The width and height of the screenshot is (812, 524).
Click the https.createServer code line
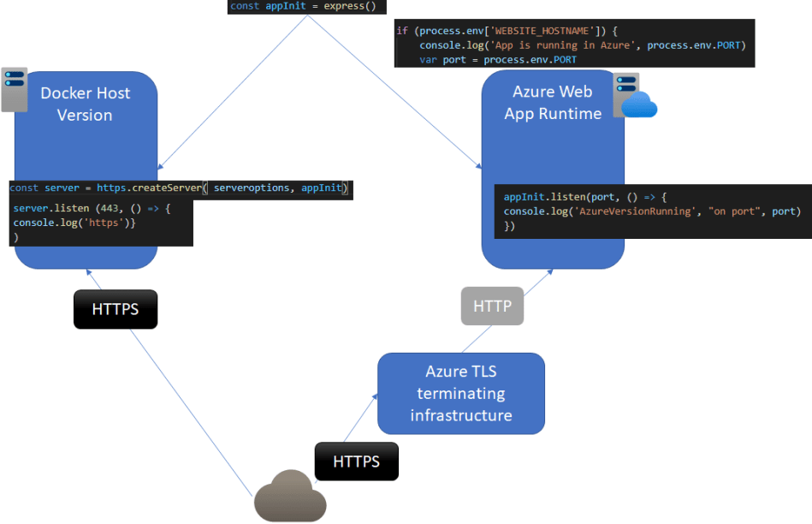[179, 188]
